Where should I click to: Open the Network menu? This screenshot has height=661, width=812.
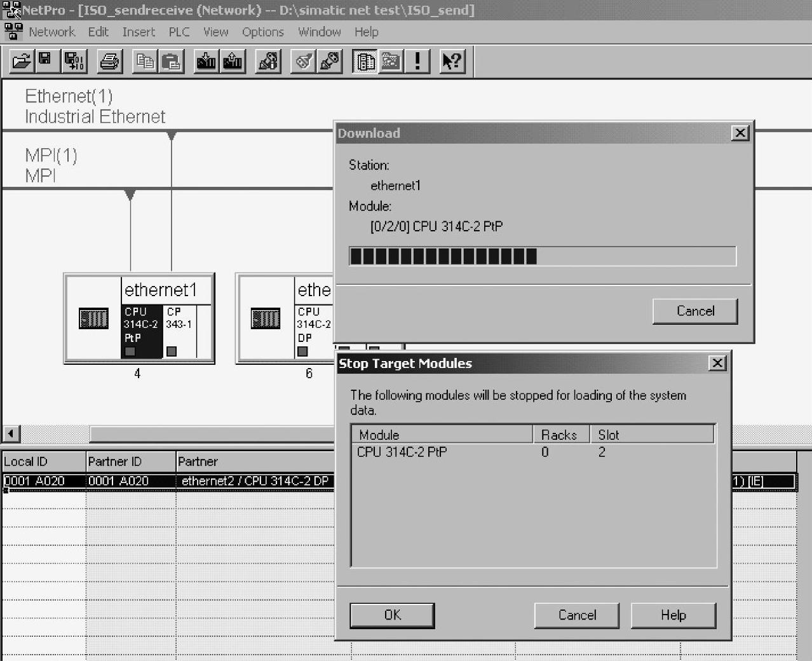pyautogui.click(x=52, y=32)
